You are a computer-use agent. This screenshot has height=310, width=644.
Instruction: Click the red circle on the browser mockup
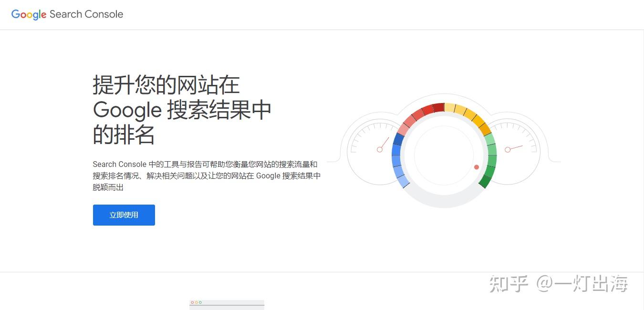coord(192,302)
